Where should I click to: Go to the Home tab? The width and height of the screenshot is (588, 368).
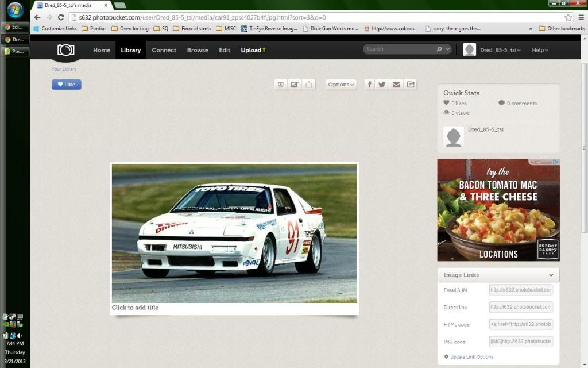point(102,50)
